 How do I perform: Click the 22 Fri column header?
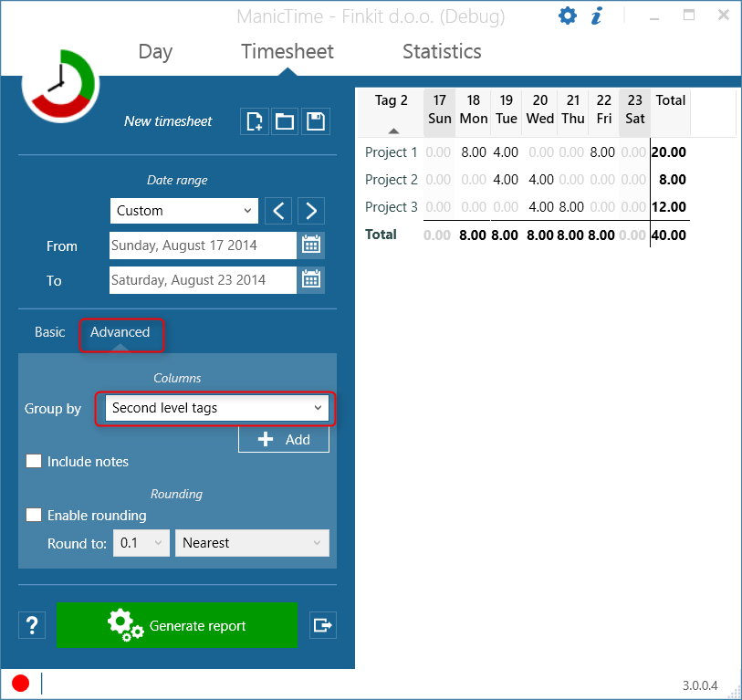click(604, 112)
